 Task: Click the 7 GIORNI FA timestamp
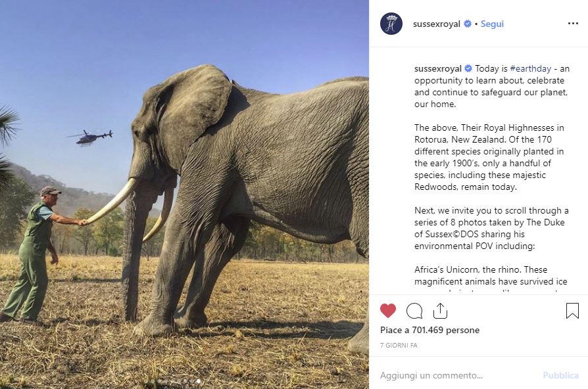[399, 345]
